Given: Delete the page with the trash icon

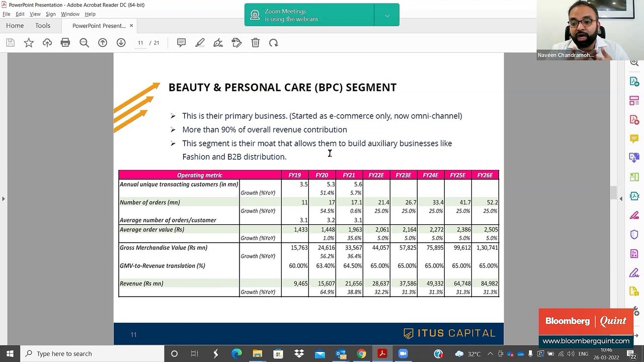Looking at the screenshot, I should coord(255,43).
